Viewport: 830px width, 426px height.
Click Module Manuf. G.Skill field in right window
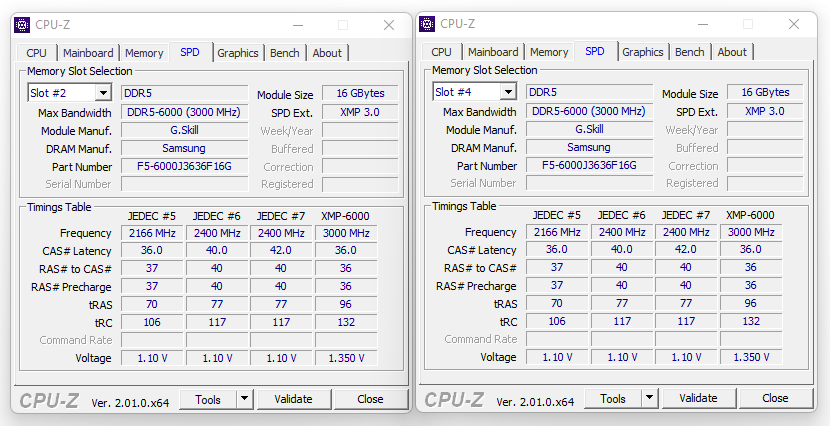tap(590, 129)
